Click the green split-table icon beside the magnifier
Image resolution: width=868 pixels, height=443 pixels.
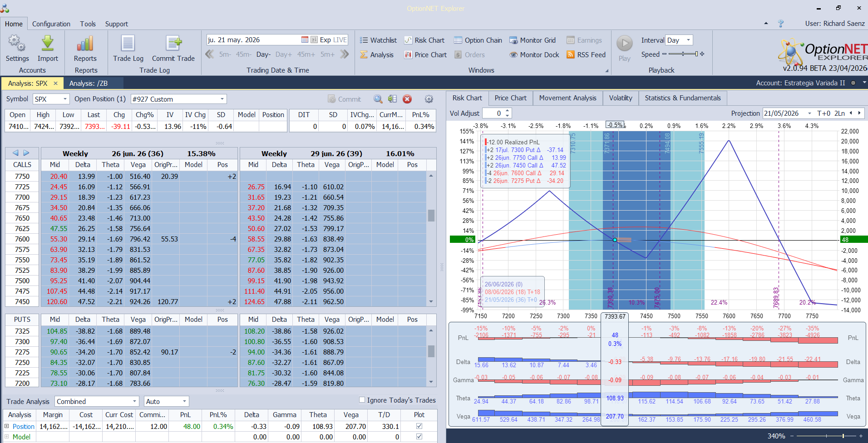pyautogui.click(x=393, y=99)
